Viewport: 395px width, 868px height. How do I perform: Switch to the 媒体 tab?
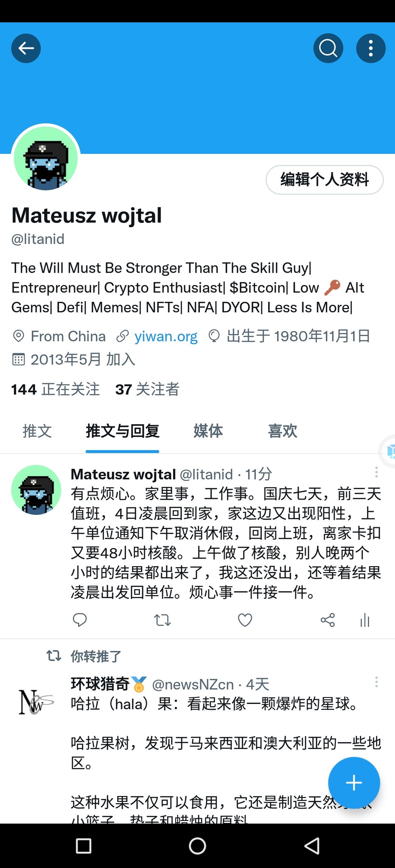208,431
